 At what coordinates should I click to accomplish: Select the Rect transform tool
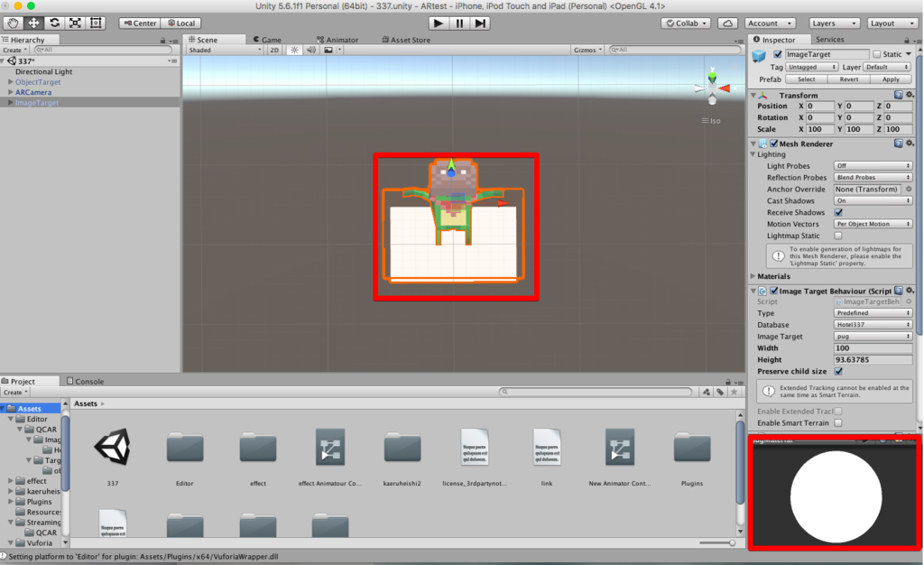pyautogui.click(x=96, y=23)
